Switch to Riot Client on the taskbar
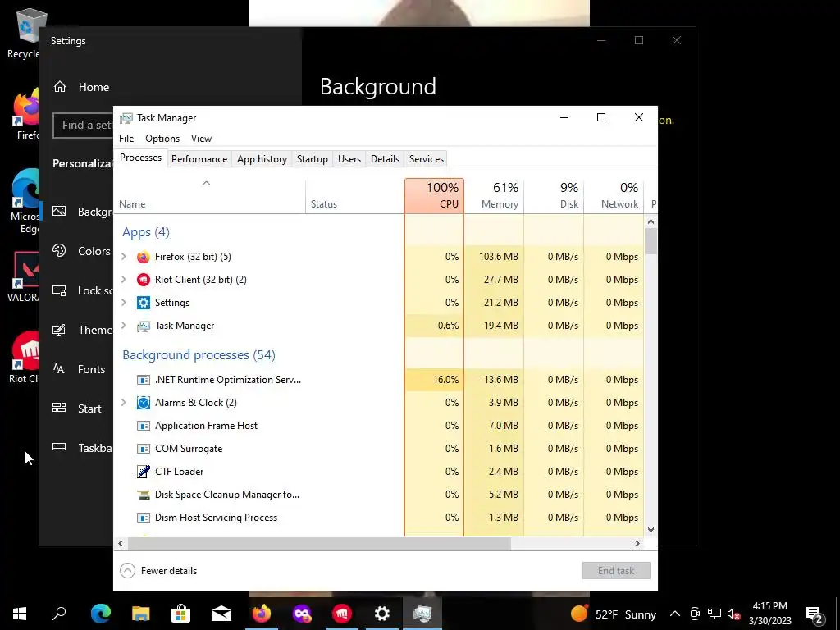Image resolution: width=840 pixels, height=630 pixels. [342, 614]
